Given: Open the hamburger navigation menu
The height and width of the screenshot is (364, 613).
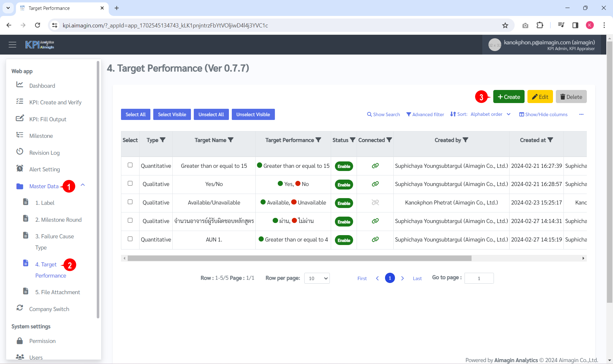Looking at the screenshot, I should pyautogui.click(x=12, y=45).
